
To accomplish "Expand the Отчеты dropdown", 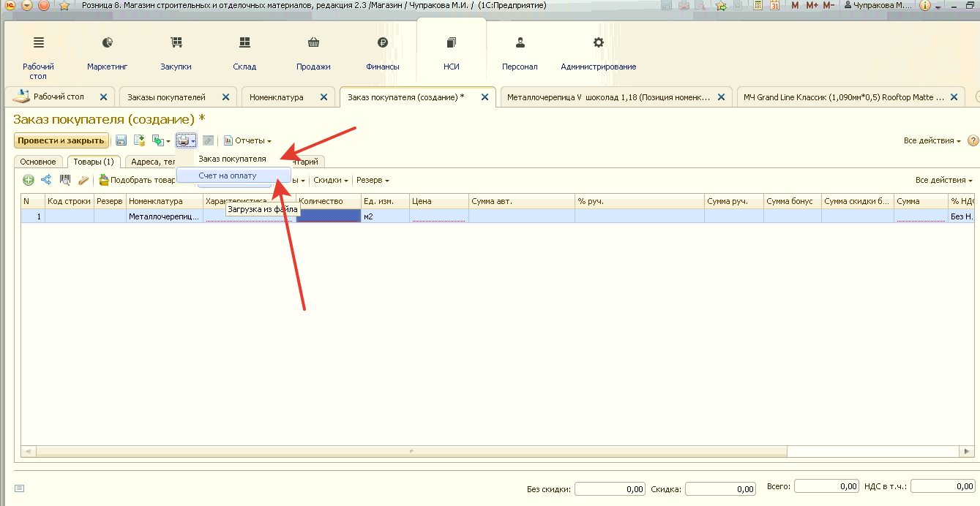I will pos(247,140).
